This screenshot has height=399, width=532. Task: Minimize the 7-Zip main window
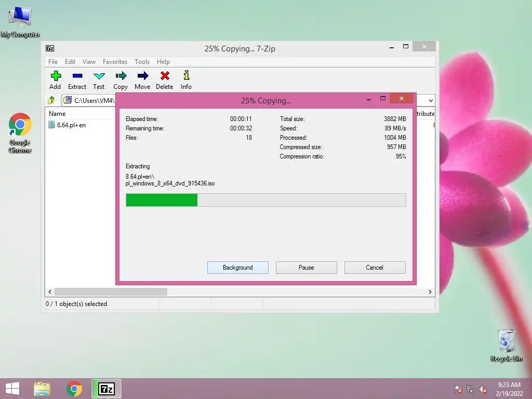click(x=392, y=47)
